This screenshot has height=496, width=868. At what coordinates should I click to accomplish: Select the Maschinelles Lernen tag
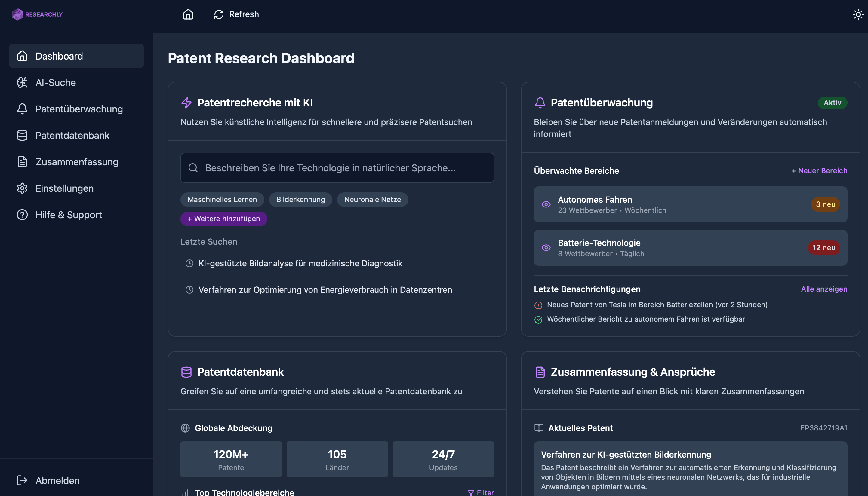click(x=222, y=199)
